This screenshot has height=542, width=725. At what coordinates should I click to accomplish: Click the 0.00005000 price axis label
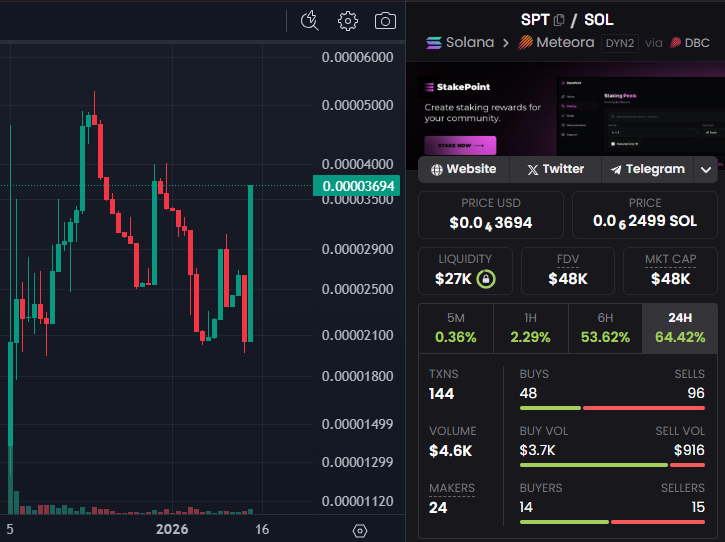[357, 105]
